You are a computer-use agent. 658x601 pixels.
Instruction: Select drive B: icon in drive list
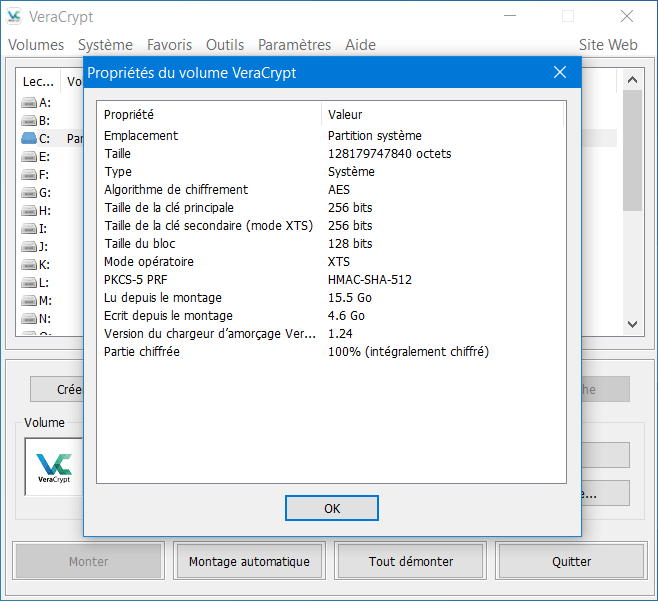point(29,121)
